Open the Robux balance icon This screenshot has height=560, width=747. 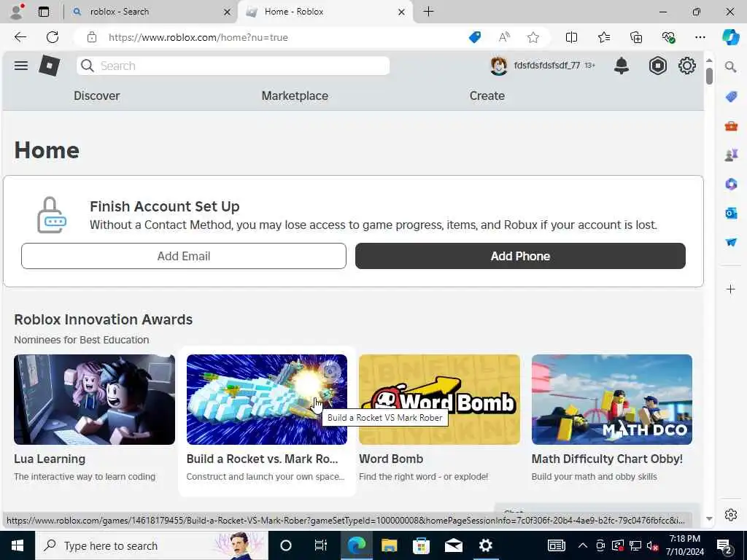click(x=657, y=66)
